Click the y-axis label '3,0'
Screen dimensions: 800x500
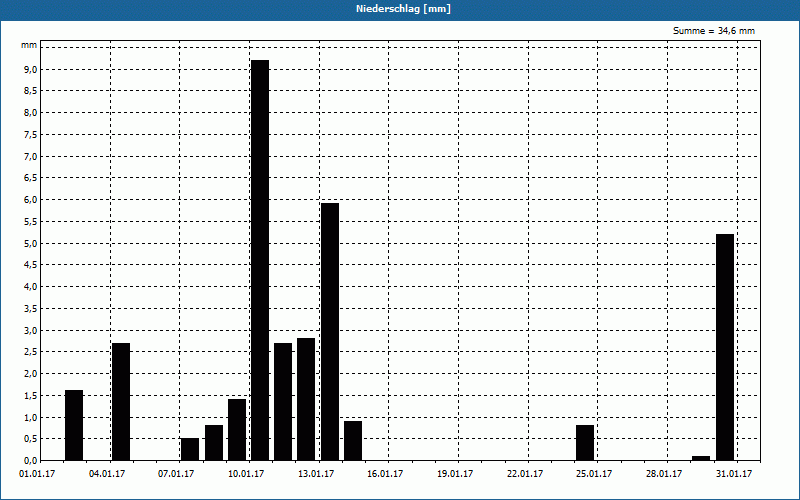[x=31, y=330]
